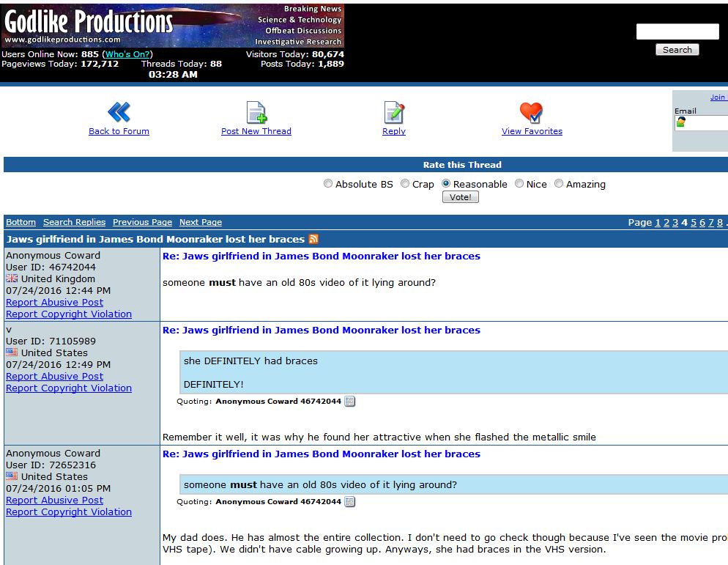Viewport: 728px width, 565px height.
Task: Open the Post New Thread link
Action: pos(256,131)
